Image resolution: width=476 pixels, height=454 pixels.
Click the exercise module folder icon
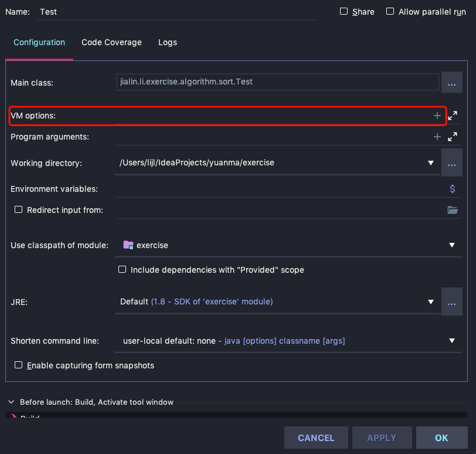[x=128, y=245]
